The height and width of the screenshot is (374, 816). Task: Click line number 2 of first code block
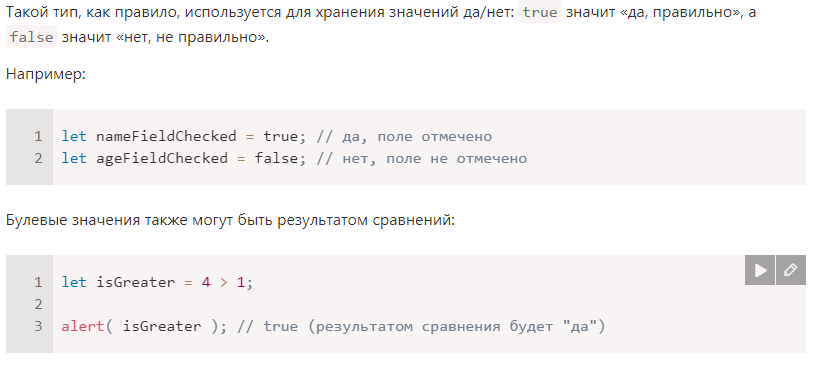[x=39, y=158]
